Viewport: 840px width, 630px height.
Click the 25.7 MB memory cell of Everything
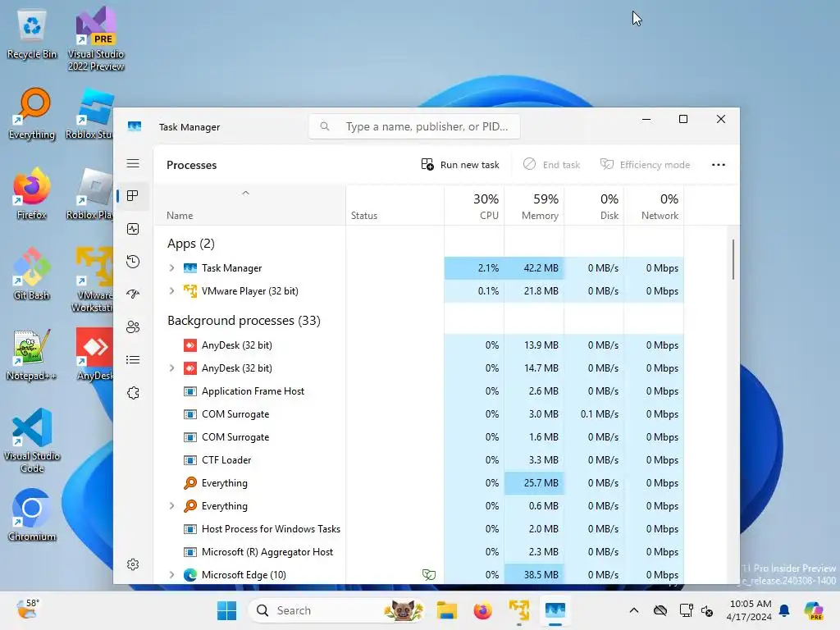(x=534, y=482)
